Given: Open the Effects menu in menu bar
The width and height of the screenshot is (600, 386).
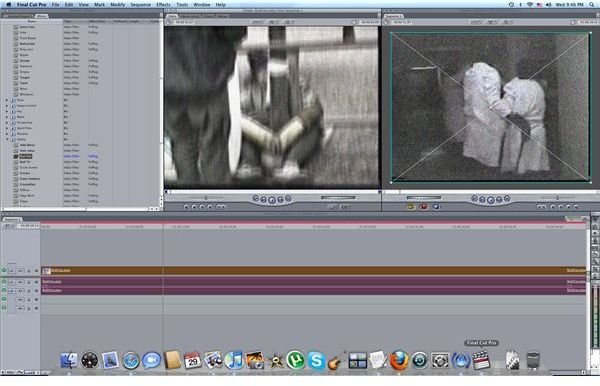Looking at the screenshot, I should tap(163, 5).
